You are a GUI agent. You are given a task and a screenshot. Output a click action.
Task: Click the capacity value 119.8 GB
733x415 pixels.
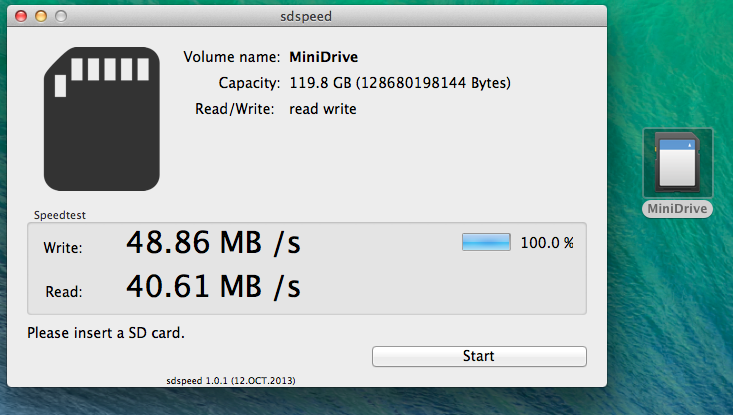click(400, 83)
